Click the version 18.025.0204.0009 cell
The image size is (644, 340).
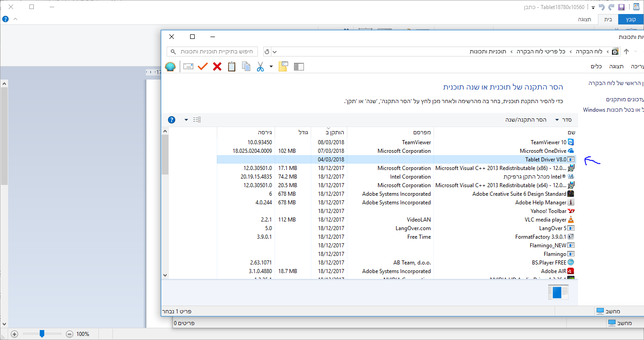coord(252,151)
